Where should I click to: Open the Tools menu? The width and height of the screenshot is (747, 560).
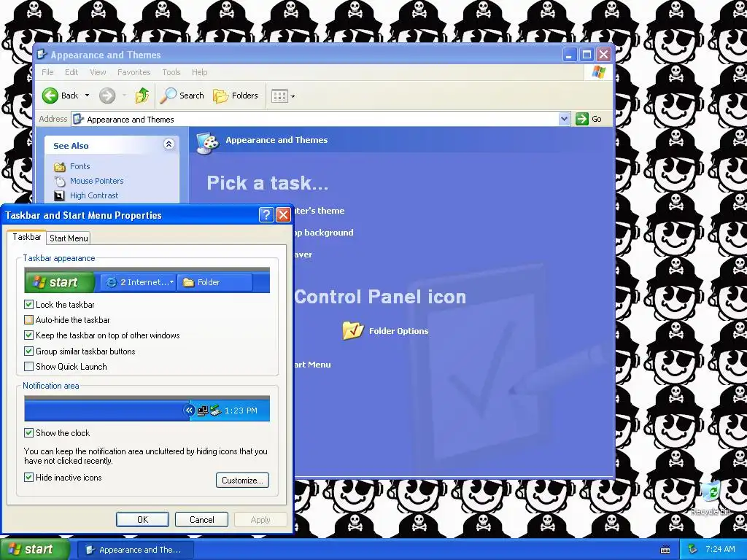(x=171, y=72)
